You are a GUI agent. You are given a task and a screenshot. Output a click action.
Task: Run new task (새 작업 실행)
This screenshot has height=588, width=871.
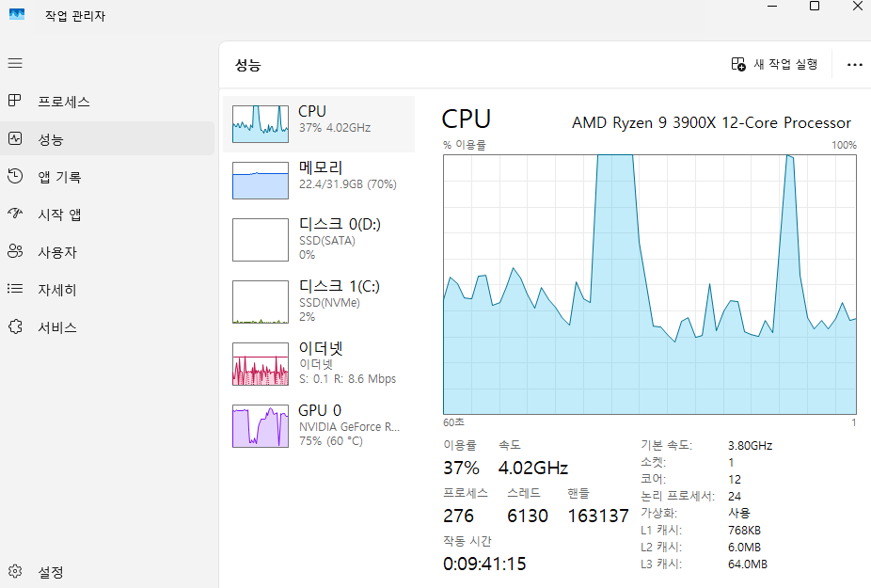pyautogui.click(x=775, y=64)
